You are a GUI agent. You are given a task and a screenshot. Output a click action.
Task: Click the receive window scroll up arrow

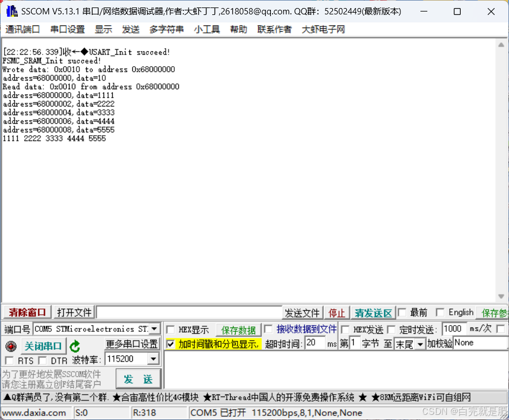pyautogui.click(x=501, y=45)
